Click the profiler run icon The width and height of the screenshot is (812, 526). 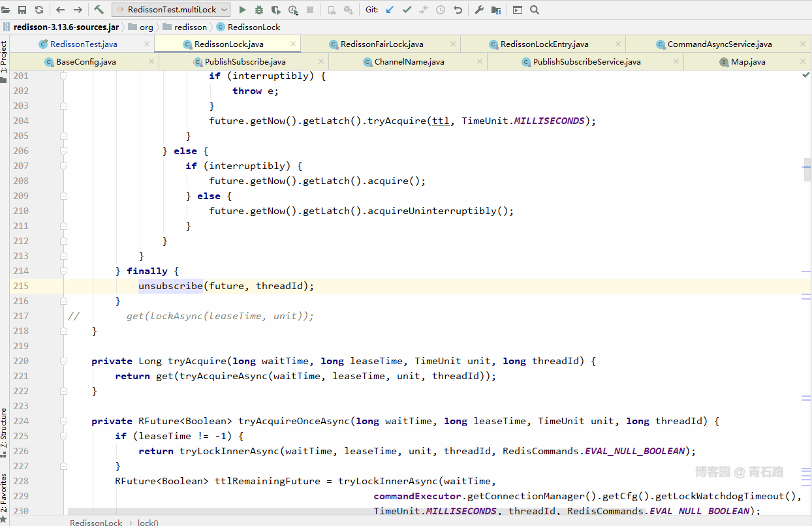[x=293, y=10]
